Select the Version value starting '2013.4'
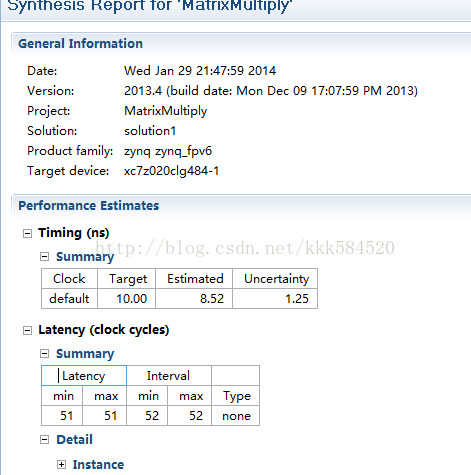471x475 pixels. pyautogui.click(x=271, y=91)
